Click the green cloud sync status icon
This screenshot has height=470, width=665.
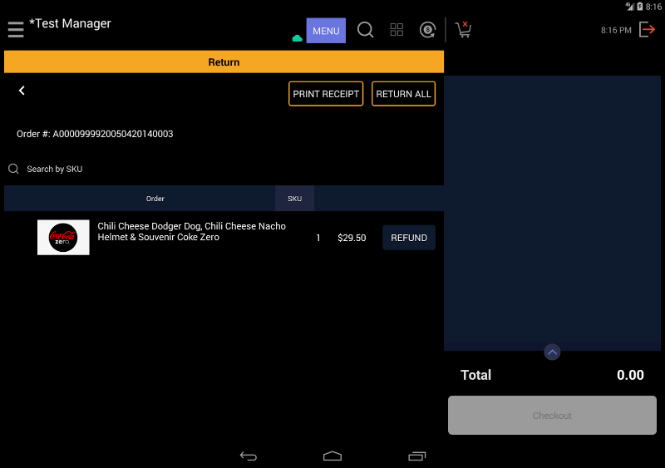point(297,39)
